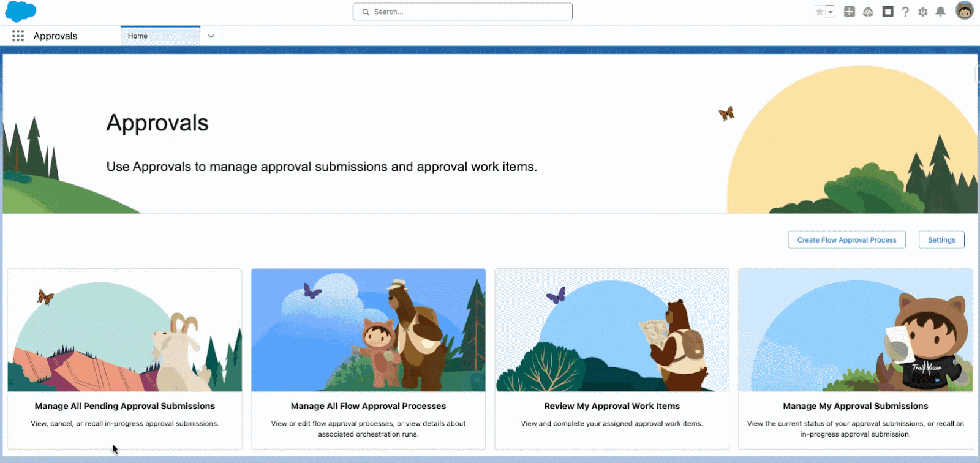This screenshot has height=463, width=980.
Task: Open the favorites list dropdown arrow
Action: click(x=831, y=12)
